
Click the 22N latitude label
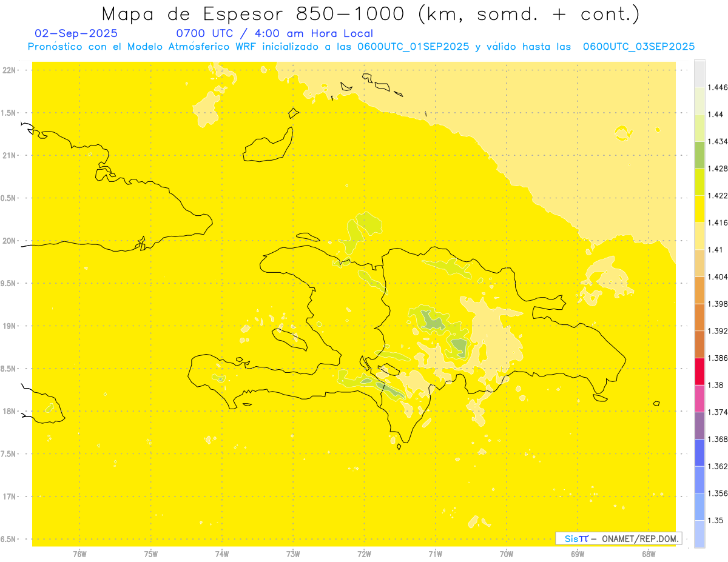click(9, 70)
